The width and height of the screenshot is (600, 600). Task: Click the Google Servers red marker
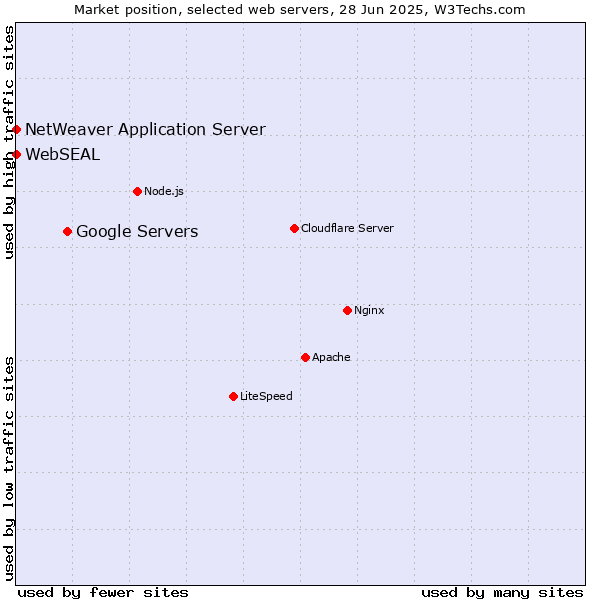(x=68, y=232)
